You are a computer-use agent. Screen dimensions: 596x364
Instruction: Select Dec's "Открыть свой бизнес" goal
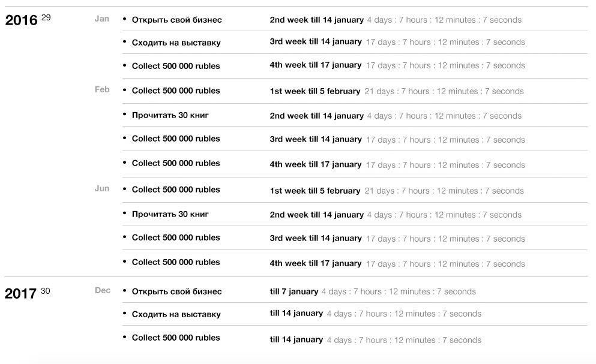click(176, 291)
